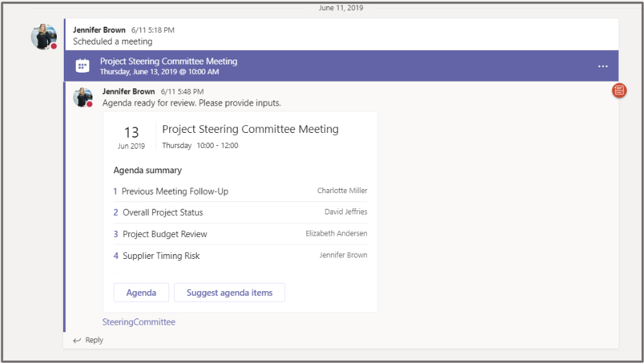The height and width of the screenshot is (363, 644).
Task: Open the ellipsis more options on the meeting banner
Action: 602,66
